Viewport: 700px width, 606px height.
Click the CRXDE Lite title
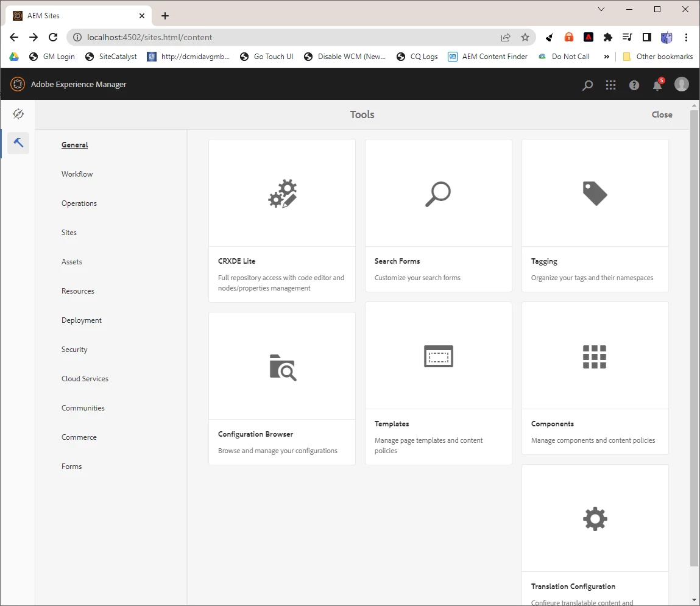coord(236,261)
